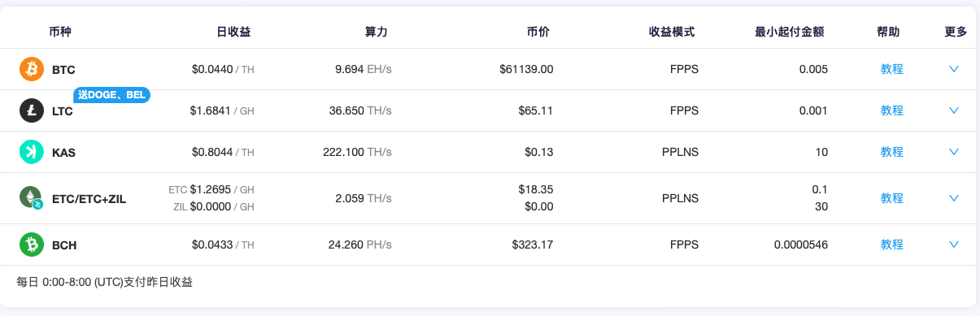Viewport: 980px width, 316px height.
Task: Click the Litecoin LTC coin icon
Action: [x=32, y=110]
